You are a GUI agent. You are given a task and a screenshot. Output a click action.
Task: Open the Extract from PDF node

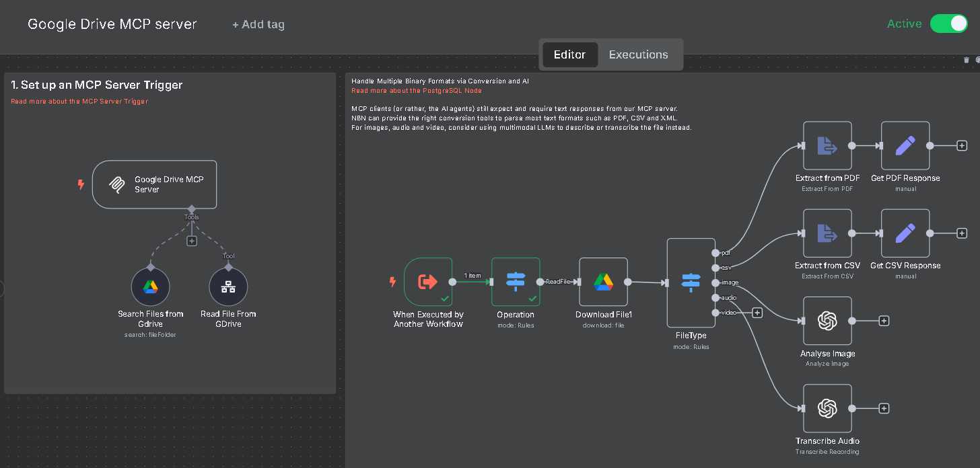pyautogui.click(x=827, y=145)
